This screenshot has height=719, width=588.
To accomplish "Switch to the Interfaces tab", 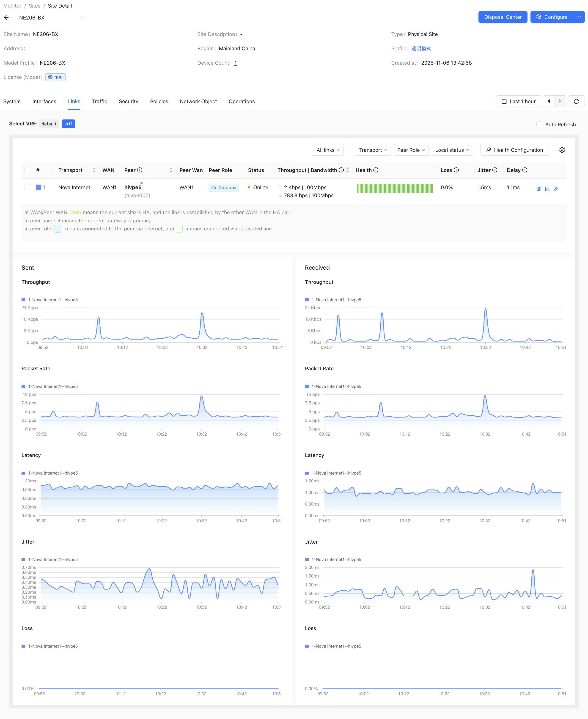I will (x=44, y=101).
